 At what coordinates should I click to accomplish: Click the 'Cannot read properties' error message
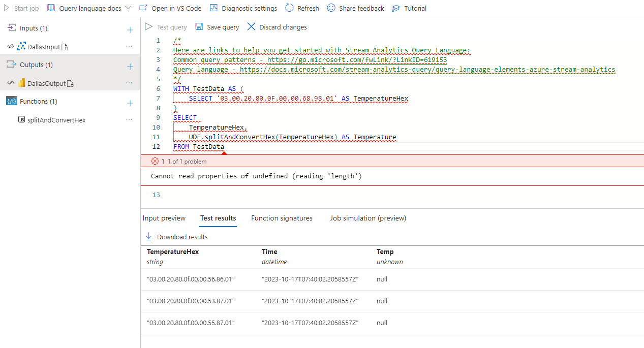pyautogui.click(x=256, y=176)
